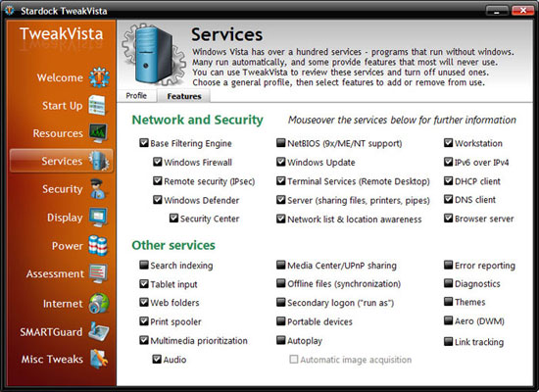Toggle IPv6 over IPv4 checkbox
Screen dimensions: 539x392
coord(448,162)
